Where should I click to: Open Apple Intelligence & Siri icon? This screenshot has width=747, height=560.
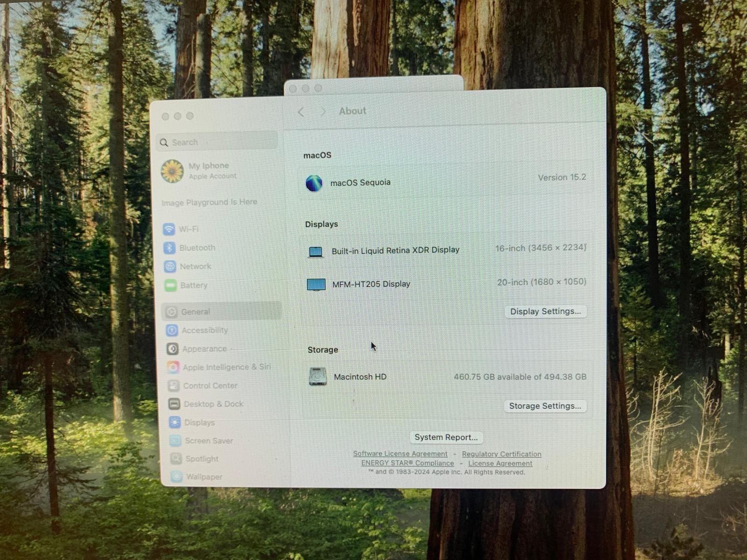(173, 367)
